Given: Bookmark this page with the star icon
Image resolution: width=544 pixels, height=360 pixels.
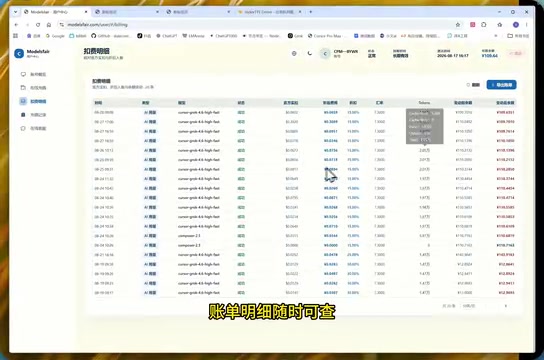Looking at the screenshot, I should tap(458, 25).
